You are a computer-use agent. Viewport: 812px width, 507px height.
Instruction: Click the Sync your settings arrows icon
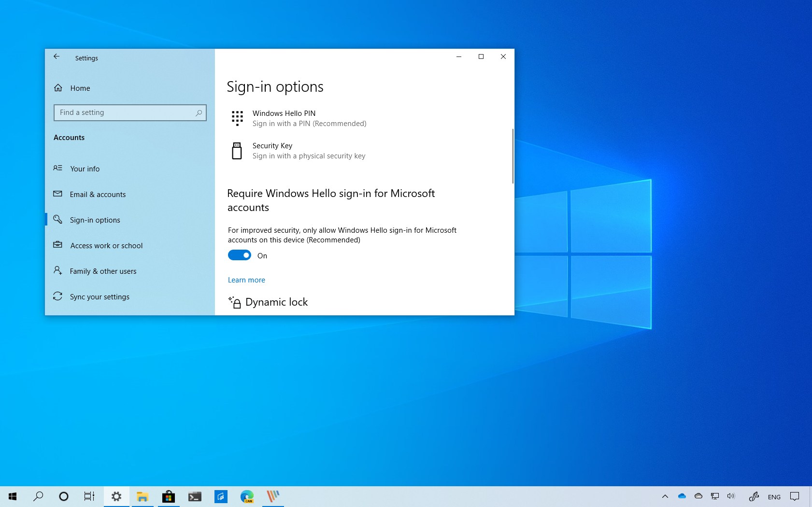click(x=57, y=296)
